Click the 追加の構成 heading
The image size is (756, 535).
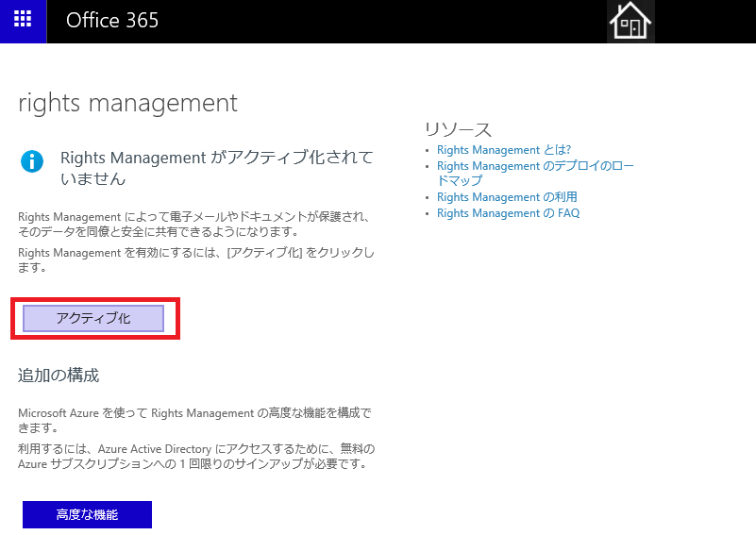coord(59,375)
